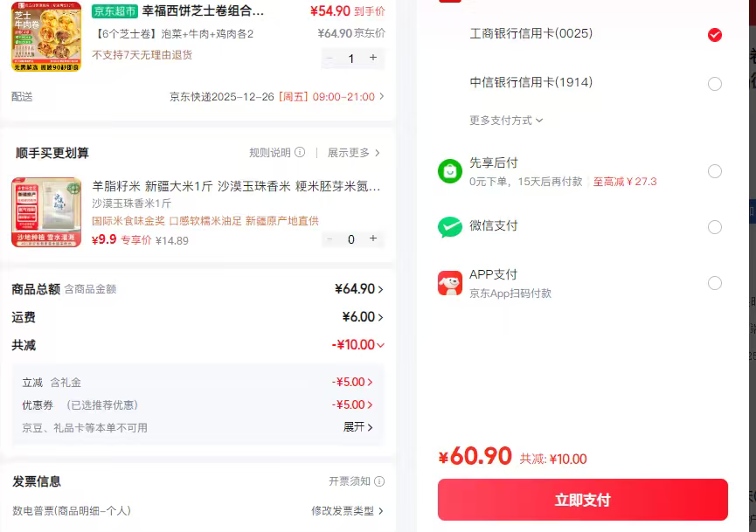The height and width of the screenshot is (532, 756).
Task: Expand 京豆、礼品卡 section via 展开
Action: [357, 427]
